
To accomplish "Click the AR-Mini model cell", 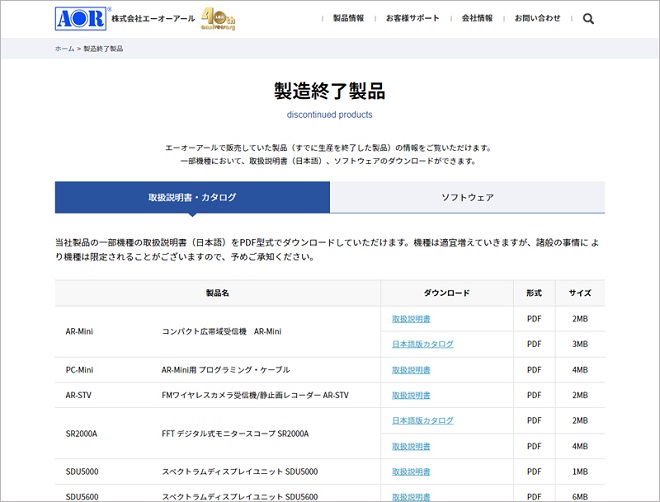I will (79, 332).
